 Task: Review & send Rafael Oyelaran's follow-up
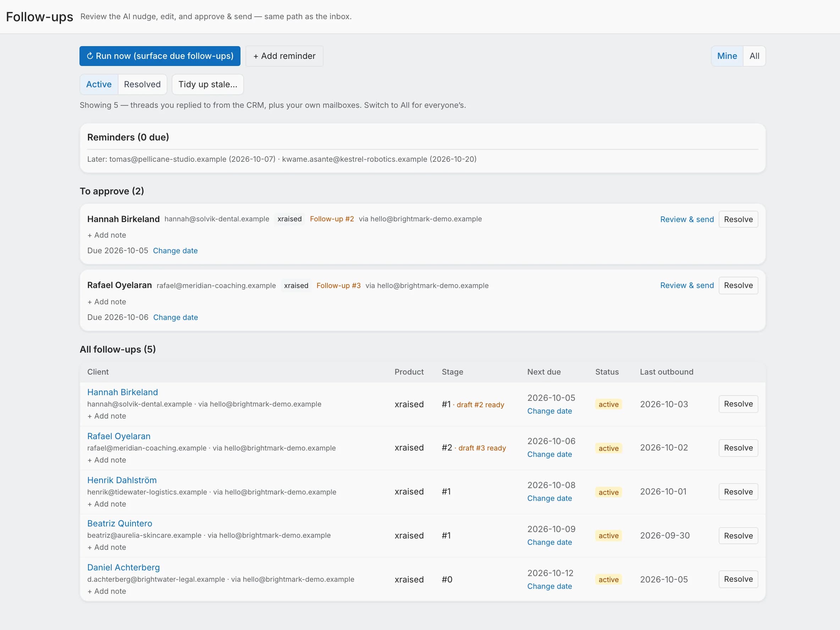[687, 285]
